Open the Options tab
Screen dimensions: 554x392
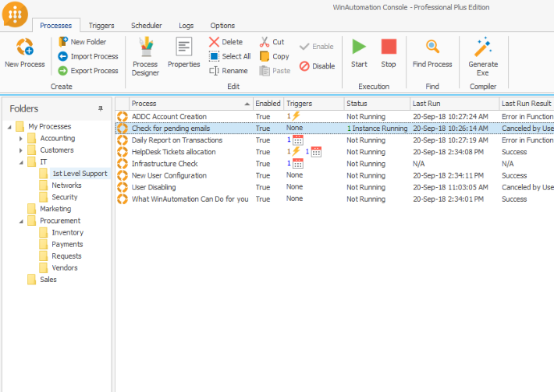pyautogui.click(x=222, y=26)
